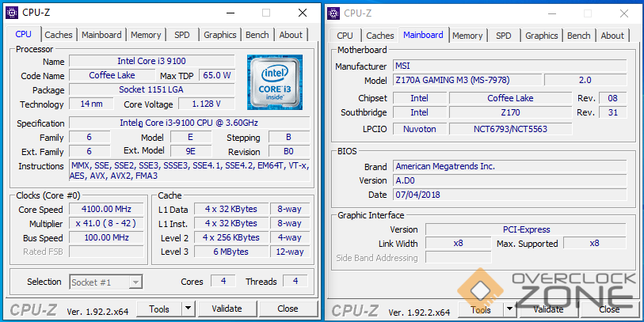Screen dimensions: 644x322
Task: Click the Manufacturer field MSI
Action: pyautogui.click(x=509, y=66)
